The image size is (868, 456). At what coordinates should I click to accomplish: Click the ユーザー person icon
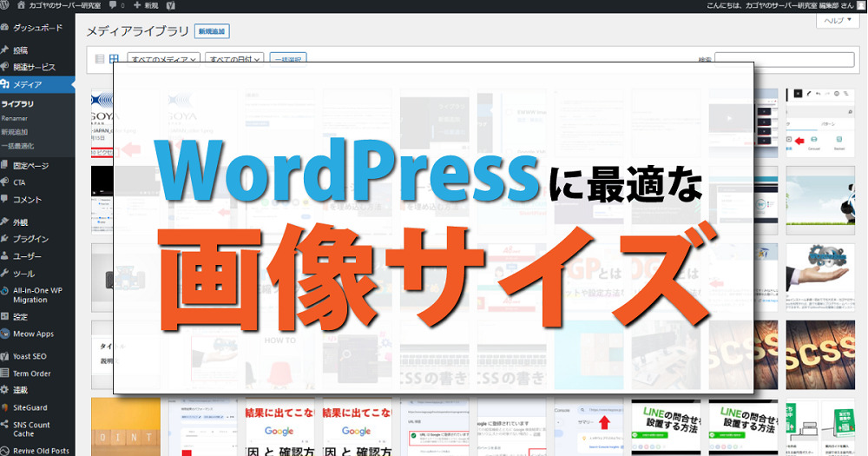[x=4, y=256]
